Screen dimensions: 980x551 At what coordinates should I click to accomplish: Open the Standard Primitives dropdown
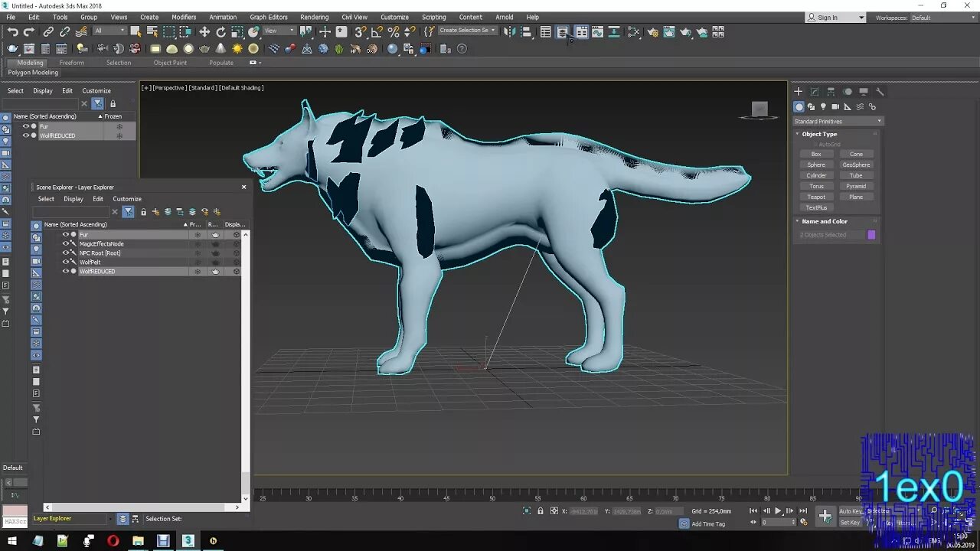838,122
